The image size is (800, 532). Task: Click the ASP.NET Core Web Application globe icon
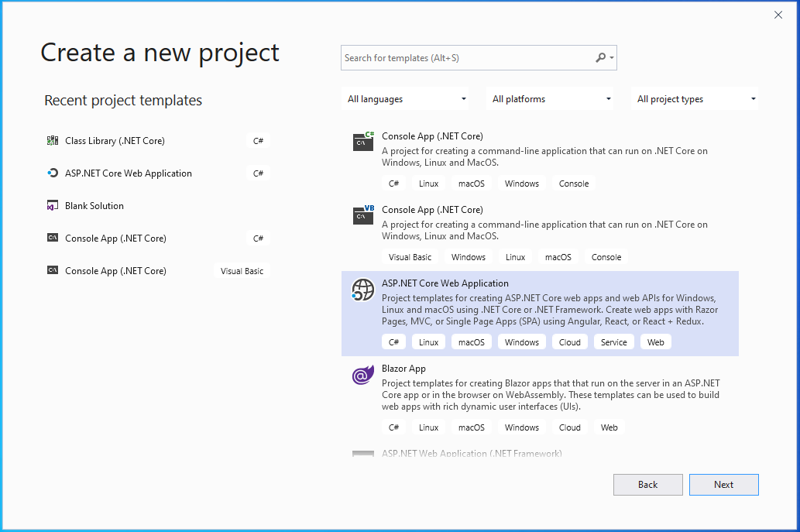tap(363, 290)
